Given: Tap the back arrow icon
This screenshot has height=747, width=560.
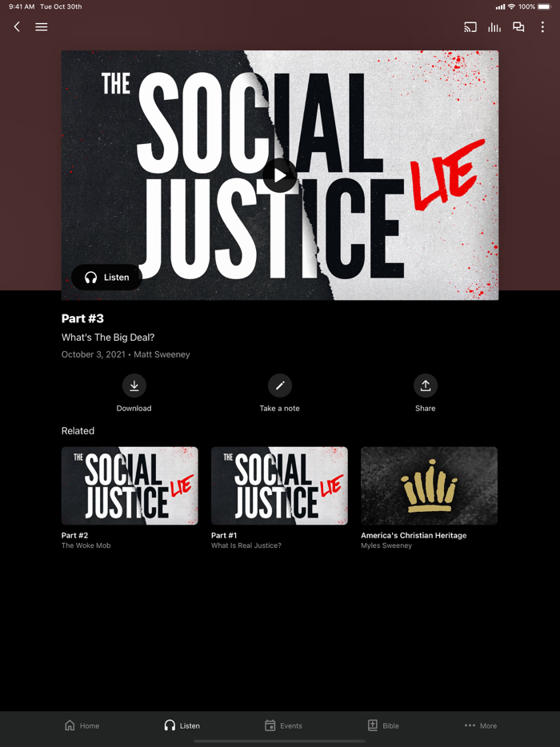Looking at the screenshot, I should [17, 26].
